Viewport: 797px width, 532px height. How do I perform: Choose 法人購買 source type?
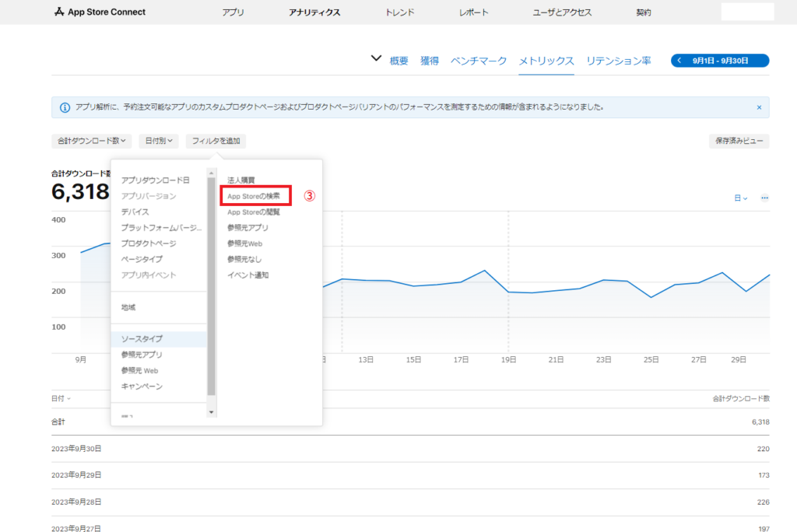(x=241, y=180)
